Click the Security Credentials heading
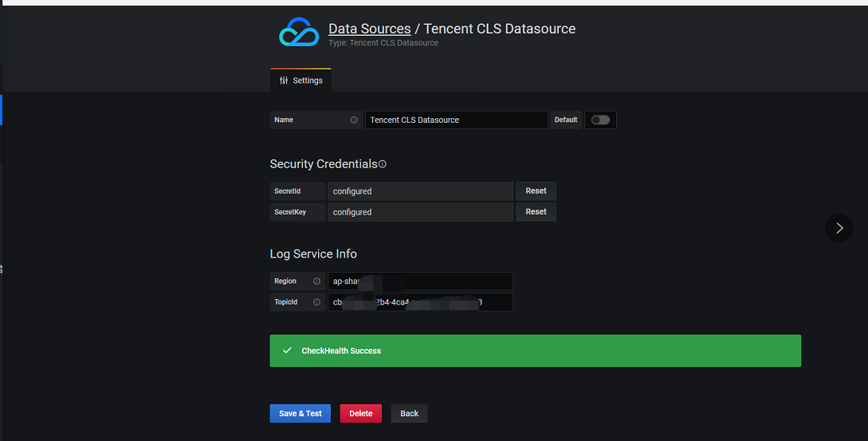The width and height of the screenshot is (868, 441). (x=324, y=164)
